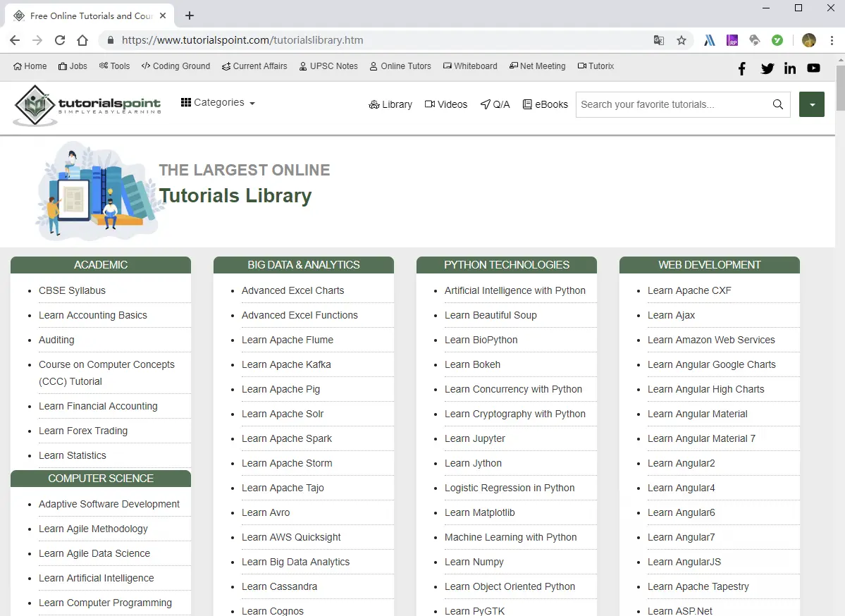Open Home in the top navigation
Viewport: 845px width, 616px height.
pos(30,66)
